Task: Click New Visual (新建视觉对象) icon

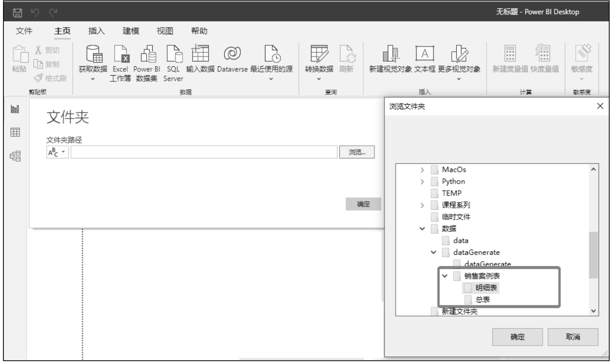Action: pos(391,54)
